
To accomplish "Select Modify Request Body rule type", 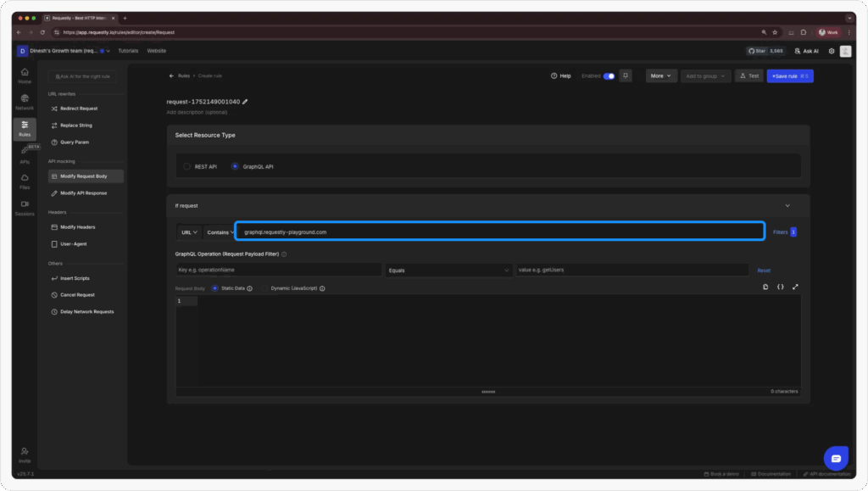I will (86, 176).
